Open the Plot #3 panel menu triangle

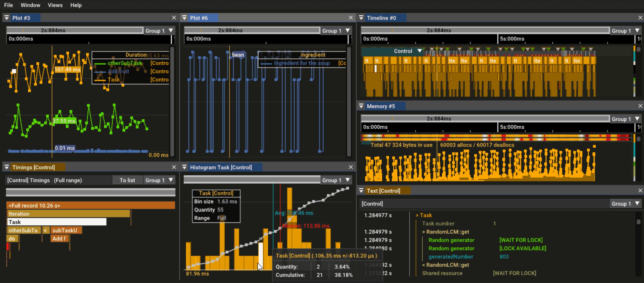7,18
